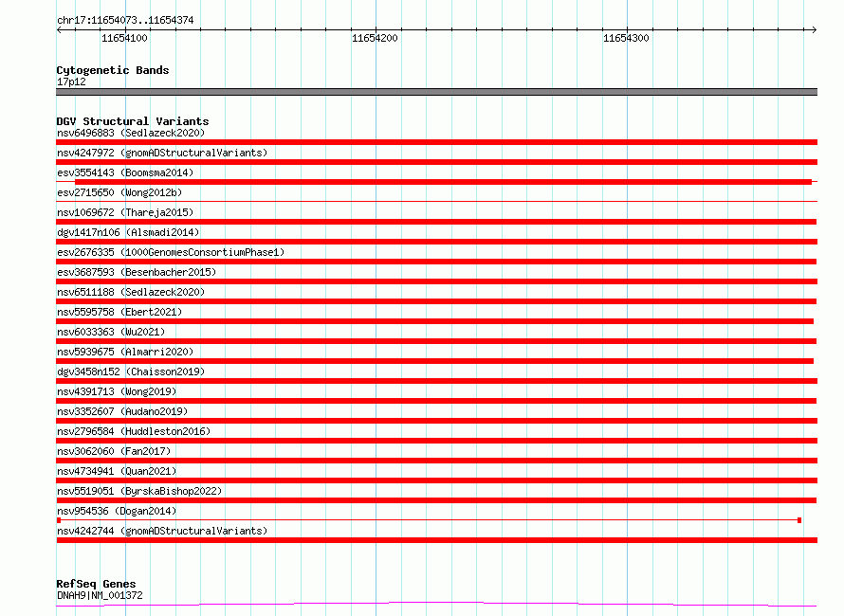This screenshot has width=844, height=616.
Task: Click the 11654300 ruler position label
Action: (x=626, y=38)
